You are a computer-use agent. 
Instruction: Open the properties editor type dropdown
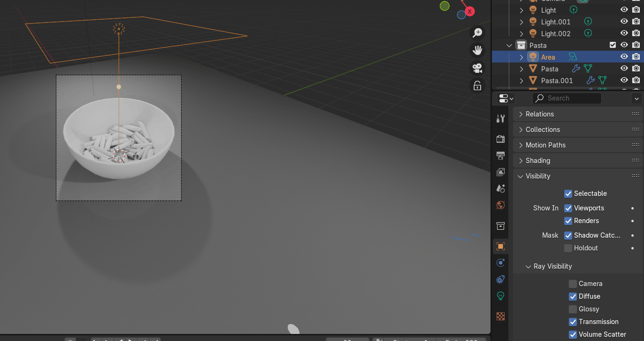pyautogui.click(x=506, y=98)
